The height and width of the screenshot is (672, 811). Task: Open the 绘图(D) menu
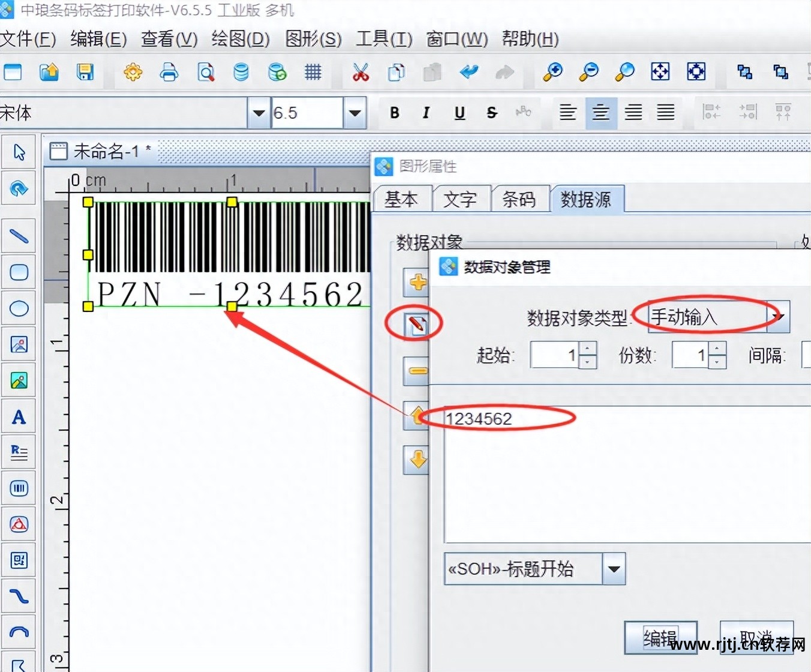pos(241,39)
